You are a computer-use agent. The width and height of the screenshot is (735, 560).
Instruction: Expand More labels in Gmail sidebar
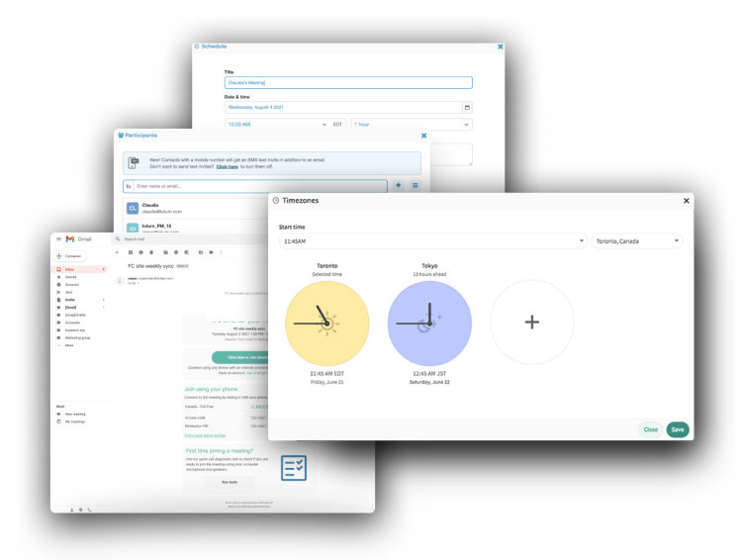tap(69, 345)
